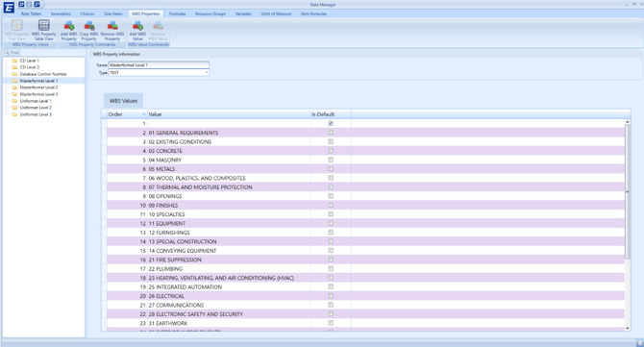Open the Resource Groups tab
This screenshot has height=347, width=644.
coord(211,13)
